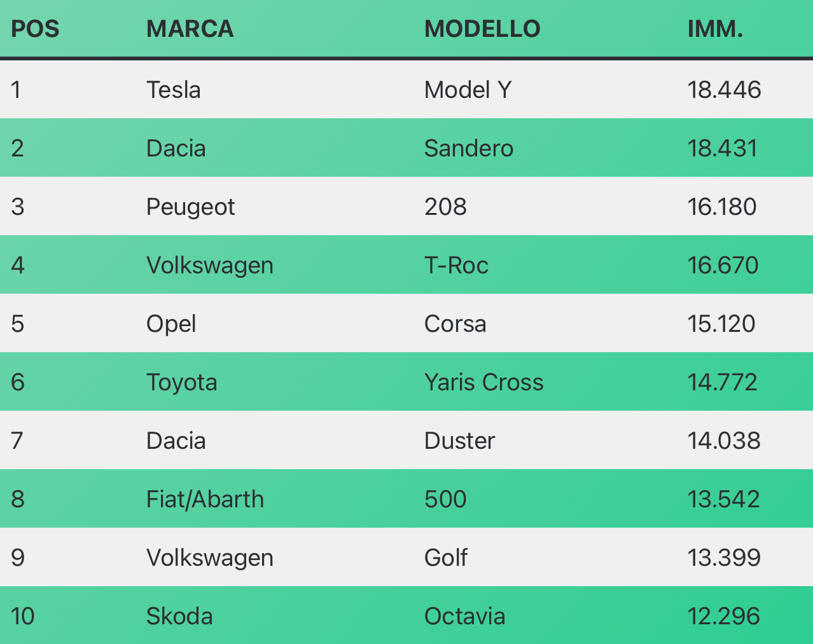Select the Tesla brand cell

[174, 90]
